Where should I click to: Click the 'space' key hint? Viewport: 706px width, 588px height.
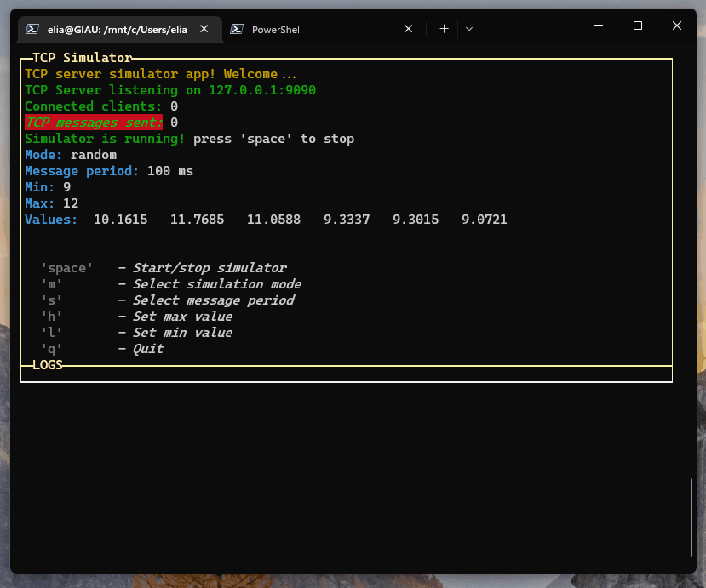click(66, 268)
